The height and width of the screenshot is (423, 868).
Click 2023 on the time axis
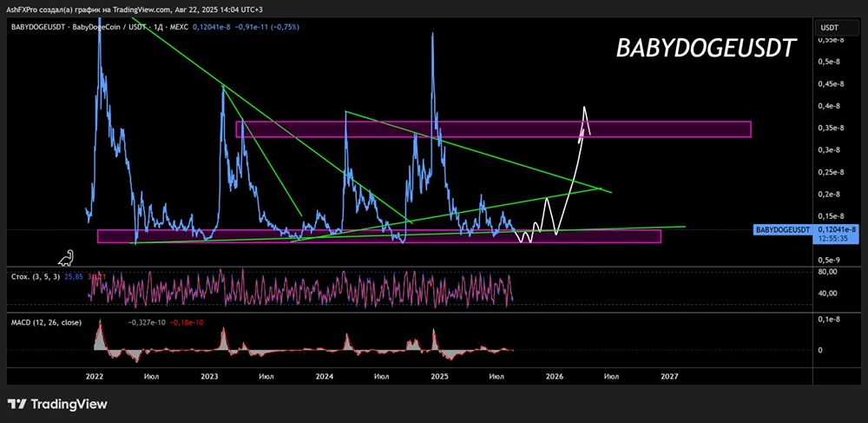coord(209,376)
